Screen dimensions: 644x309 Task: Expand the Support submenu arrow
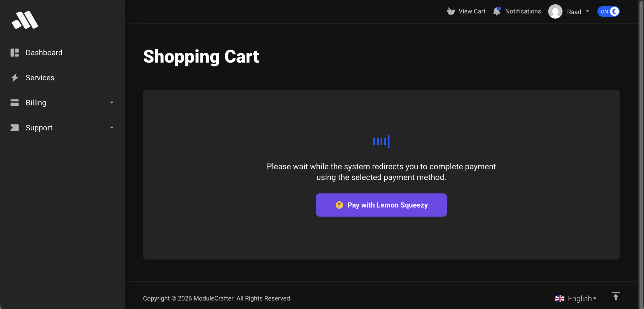tap(112, 128)
